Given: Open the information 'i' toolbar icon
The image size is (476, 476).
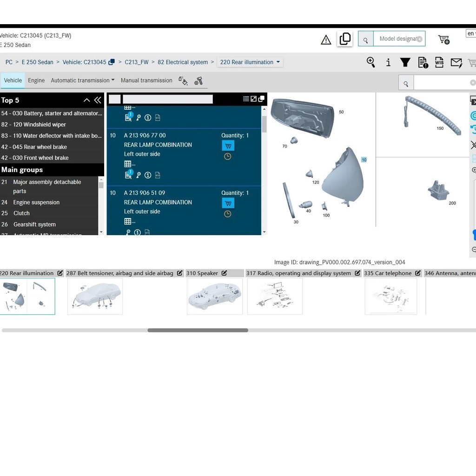Looking at the screenshot, I should click(x=388, y=63).
